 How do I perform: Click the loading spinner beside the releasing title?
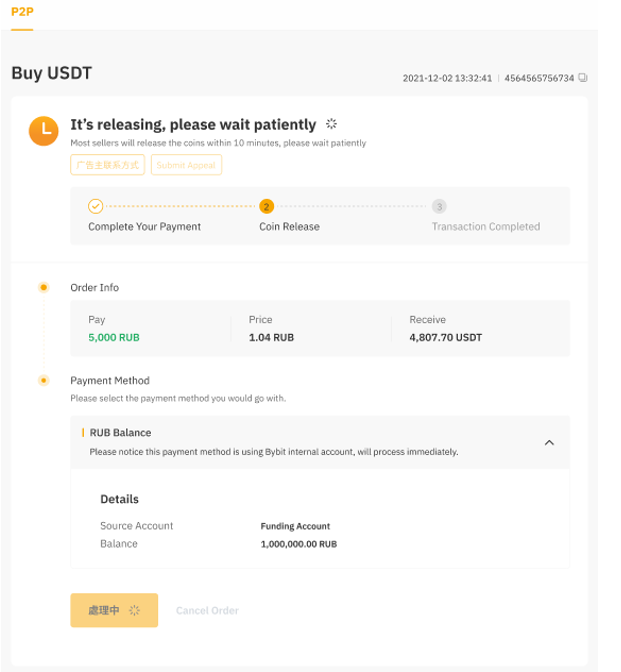point(332,124)
